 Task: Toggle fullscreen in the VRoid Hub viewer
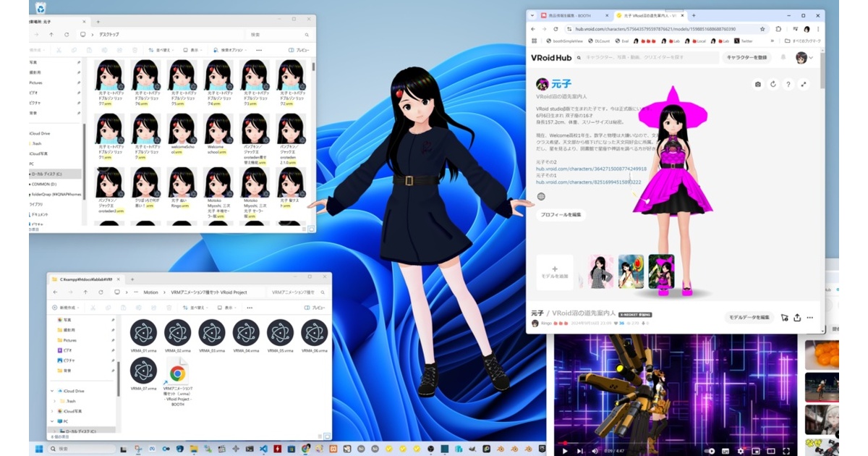tap(804, 84)
